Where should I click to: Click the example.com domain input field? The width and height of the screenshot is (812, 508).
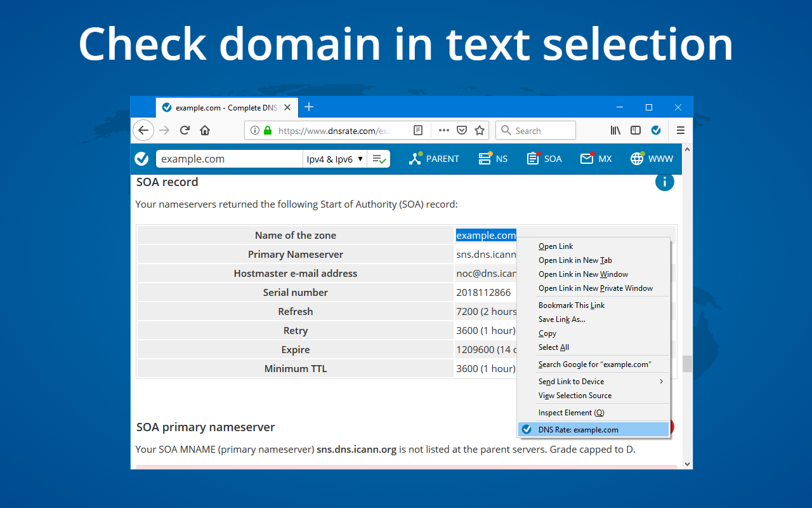point(229,159)
